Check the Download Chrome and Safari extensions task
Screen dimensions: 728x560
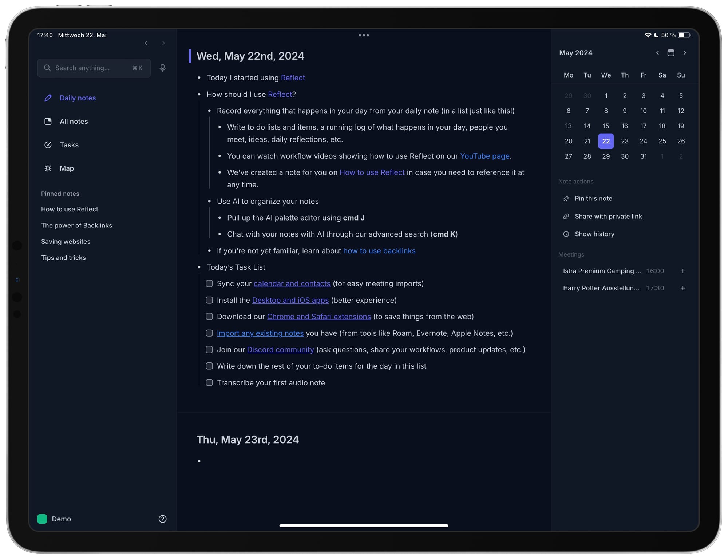209,317
